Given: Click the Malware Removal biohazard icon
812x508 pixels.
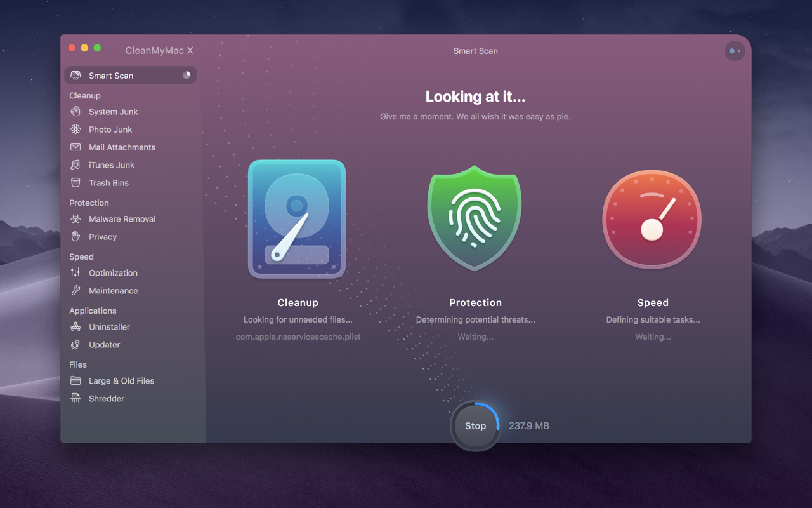Looking at the screenshot, I should (75, 218).
